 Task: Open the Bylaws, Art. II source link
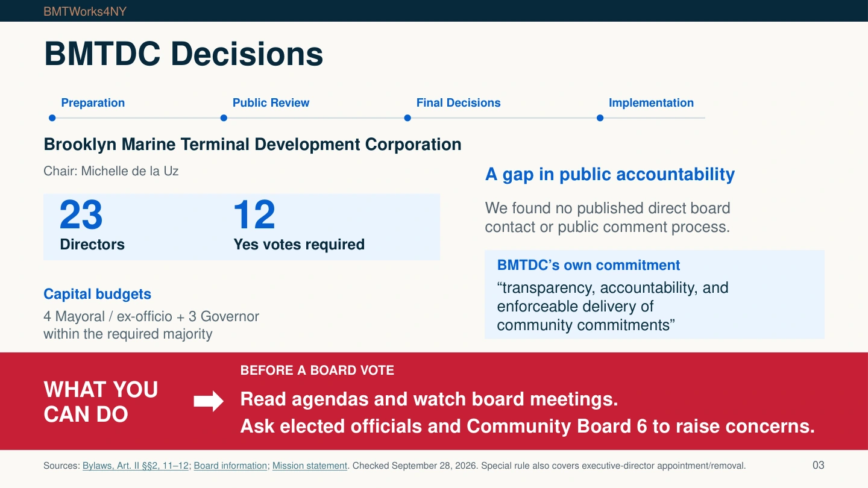coord(136,466)
